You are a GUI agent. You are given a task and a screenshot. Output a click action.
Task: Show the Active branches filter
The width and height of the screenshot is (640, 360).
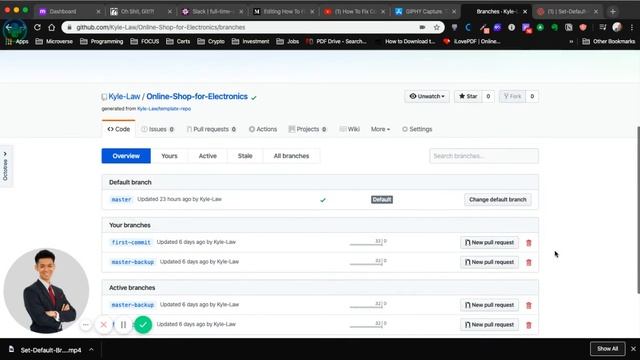coord(207,156)
